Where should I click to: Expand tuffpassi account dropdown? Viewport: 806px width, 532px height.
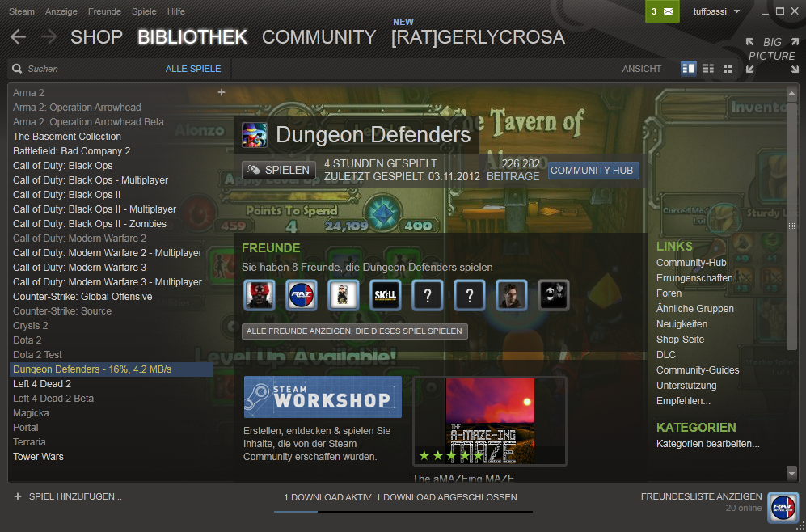pos(736,11)
